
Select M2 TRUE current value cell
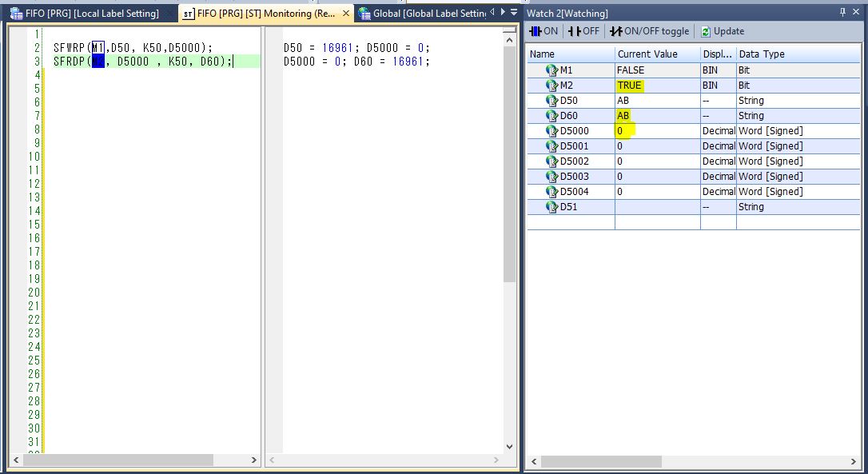click(657, 86)
